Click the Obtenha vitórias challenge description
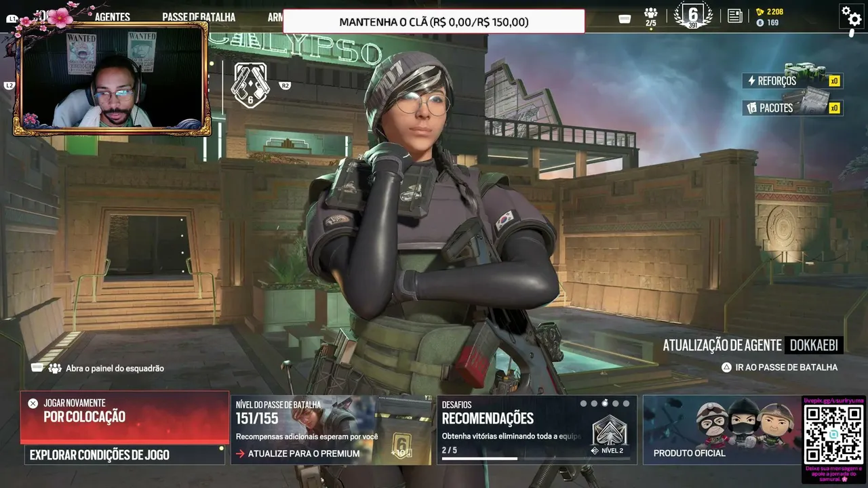This screenshot has width=868, height=488. 511,436
